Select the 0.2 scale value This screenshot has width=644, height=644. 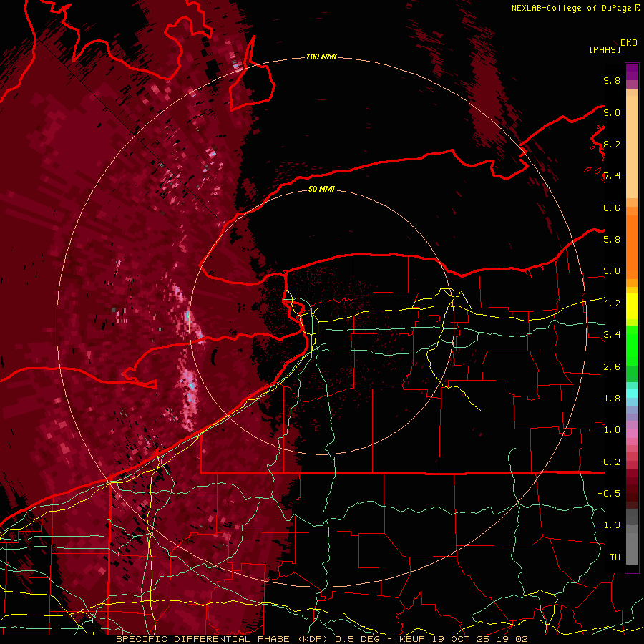[x=612, y=462]
